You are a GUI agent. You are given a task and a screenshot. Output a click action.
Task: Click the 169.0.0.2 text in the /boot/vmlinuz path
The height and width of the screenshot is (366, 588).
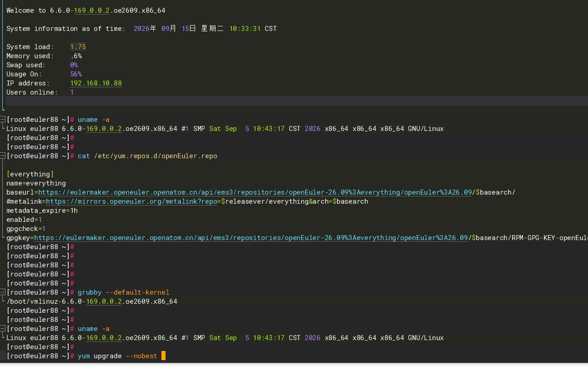(104, 301)
